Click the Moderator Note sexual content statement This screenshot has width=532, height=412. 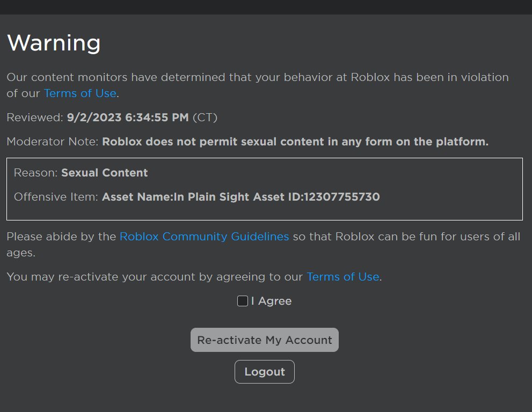(x=295, y=142)
